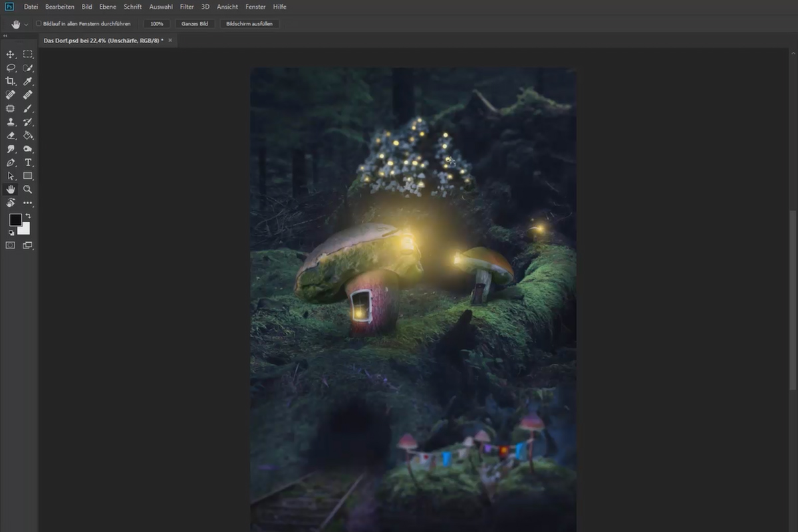Select the Rotate View tool
The width and height of the screenshot is (798, 532).
[11, 203]
